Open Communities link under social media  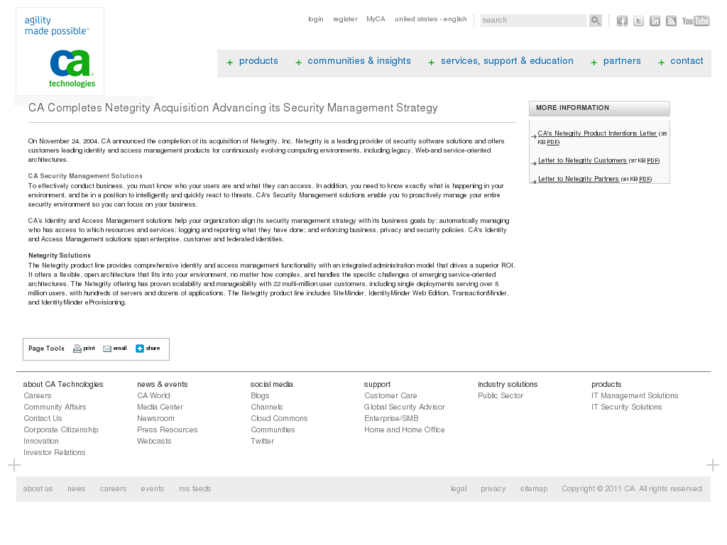(273, 430)
